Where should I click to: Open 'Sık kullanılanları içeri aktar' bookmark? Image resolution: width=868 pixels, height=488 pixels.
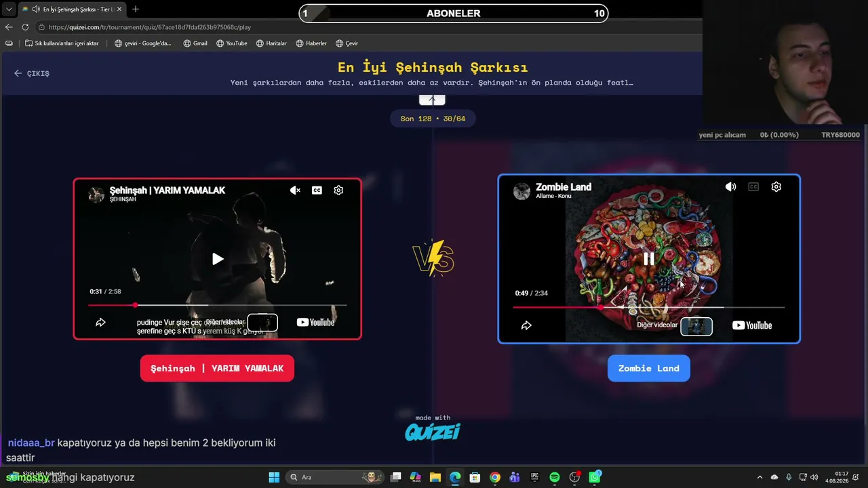point(62,43)
